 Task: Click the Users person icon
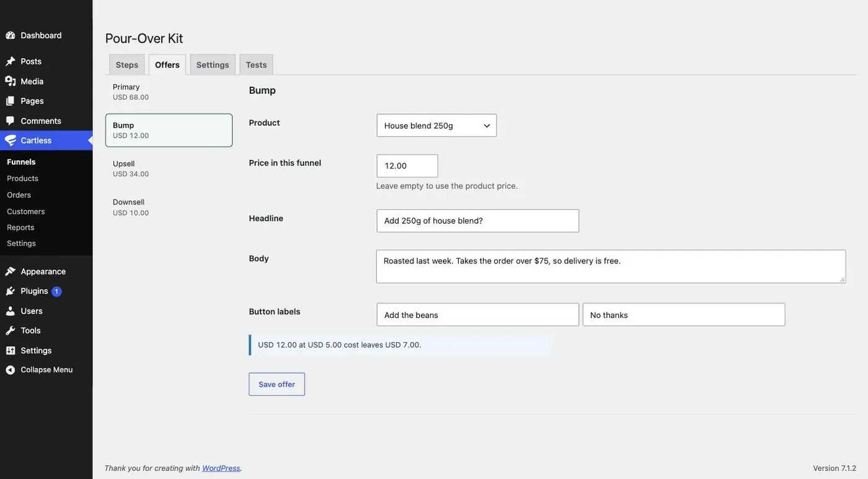(x=11, y=311)
